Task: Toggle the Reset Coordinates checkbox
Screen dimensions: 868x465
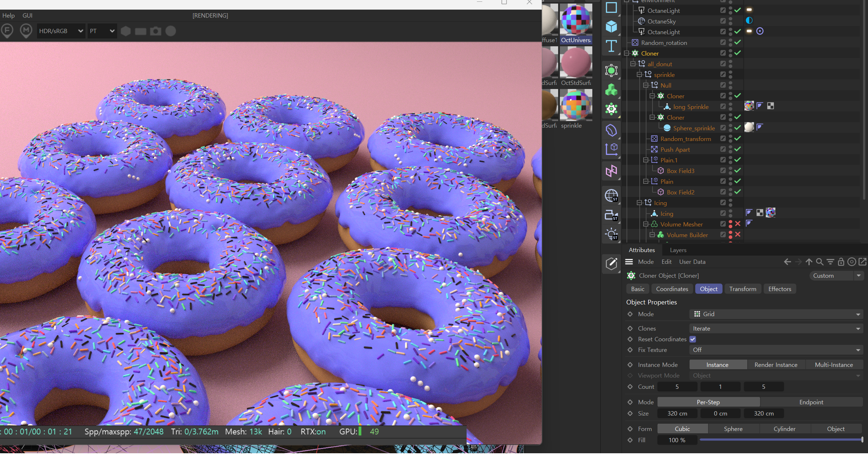Action: pyautogui.click(x=693, y=339)
